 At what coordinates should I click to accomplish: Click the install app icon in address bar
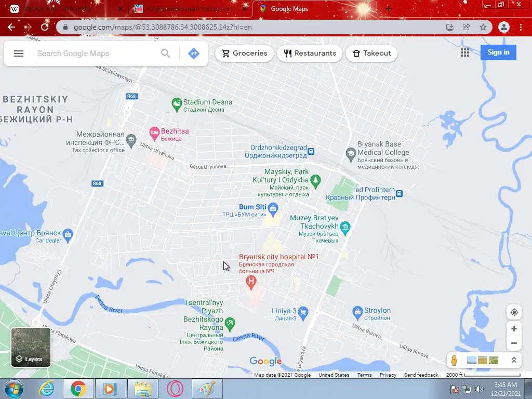[x=450, y=27]
